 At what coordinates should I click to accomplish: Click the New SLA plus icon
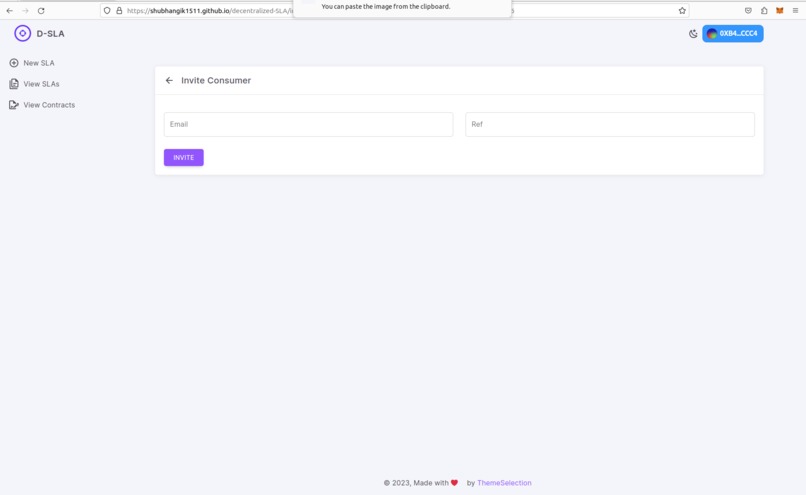(14, 63)
